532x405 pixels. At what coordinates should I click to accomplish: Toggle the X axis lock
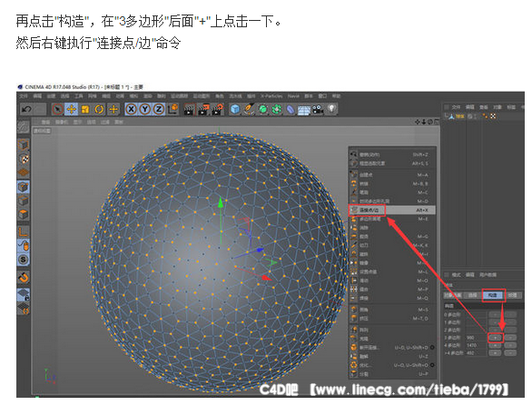[x=131, y=109]
